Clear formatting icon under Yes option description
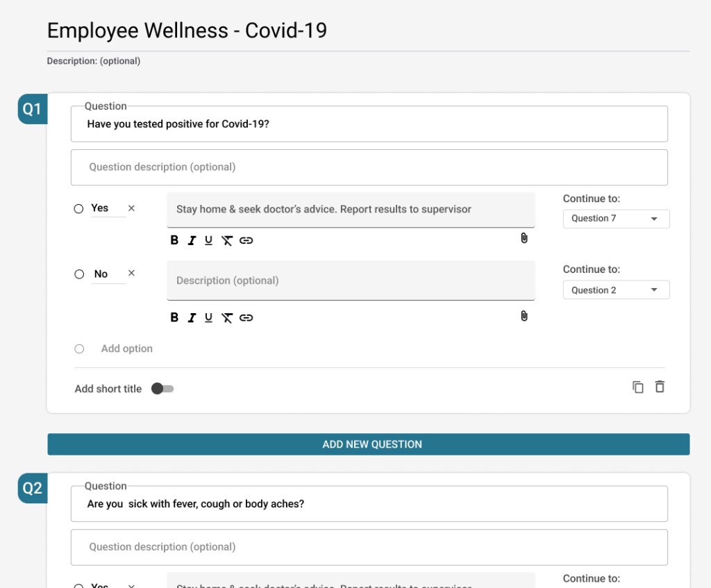 [x=226, y=240]
